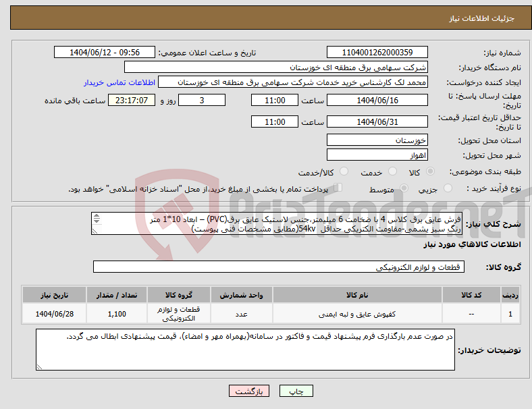Click the نام کالا column header
Screen dimensions: 532x409
click(x=357, y=295)
